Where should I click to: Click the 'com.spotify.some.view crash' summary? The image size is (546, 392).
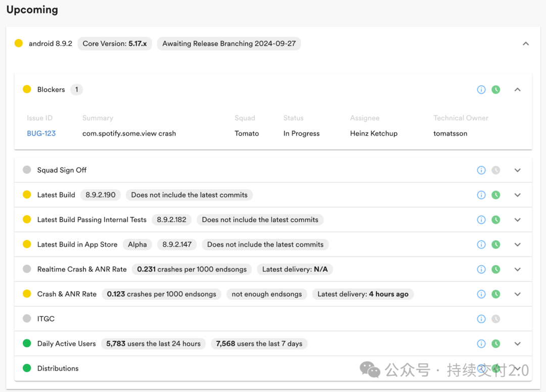tap(129, 133)
